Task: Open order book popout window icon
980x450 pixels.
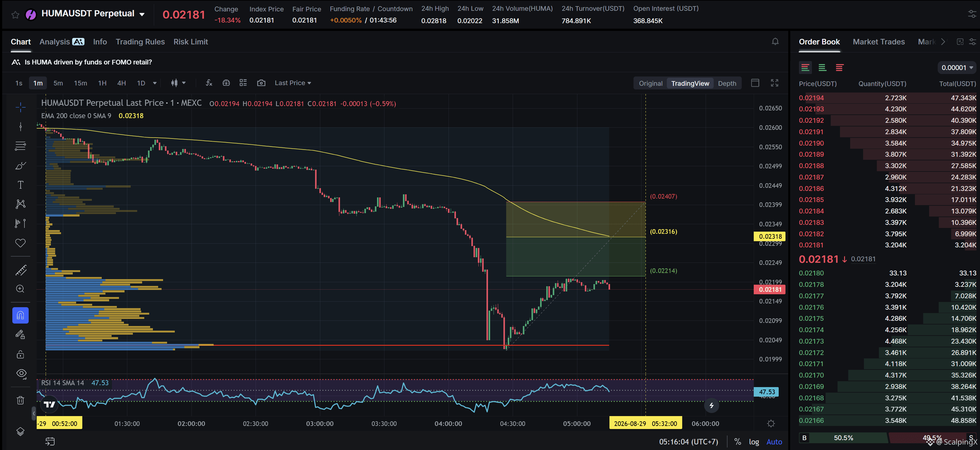Action: click(960, 42)
